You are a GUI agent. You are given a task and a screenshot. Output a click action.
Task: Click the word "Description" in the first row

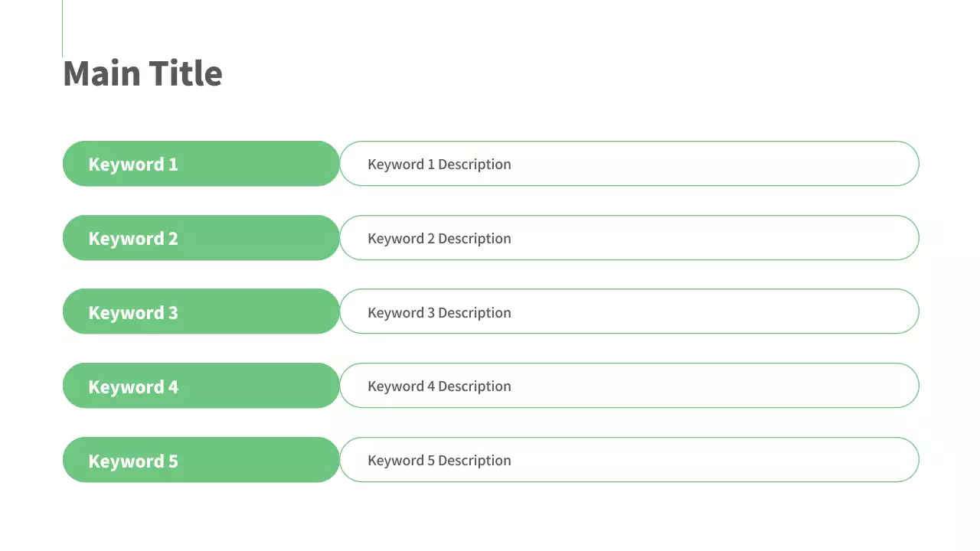pos(474,165)
